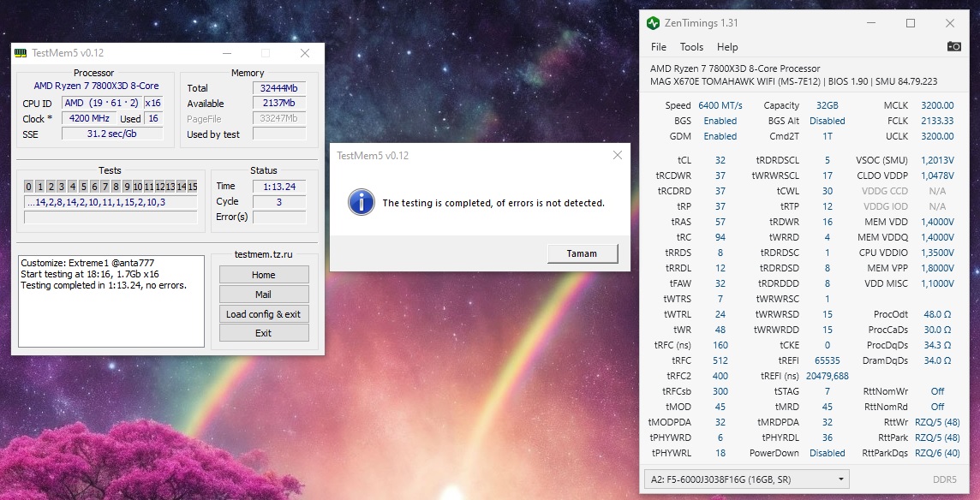Click the ZenTimings processor line 'AMD Ryzen 7 7800X3D 8-Core Processor'

click(x=735, y=68)
